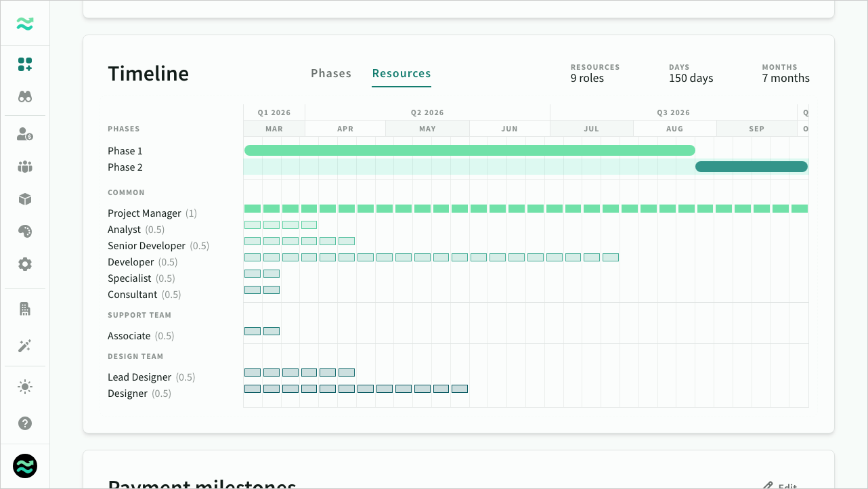Open the team people group icon

[25, 167]
